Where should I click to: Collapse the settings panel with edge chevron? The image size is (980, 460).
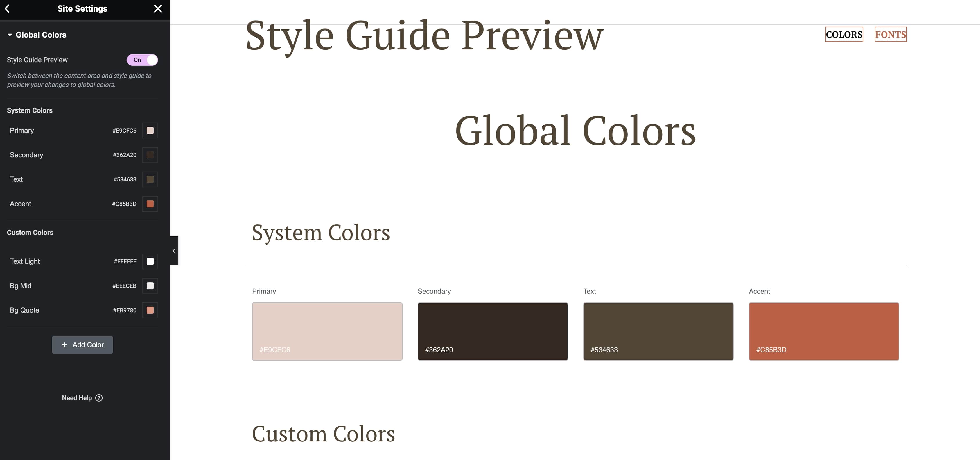(x=174, y=251)
